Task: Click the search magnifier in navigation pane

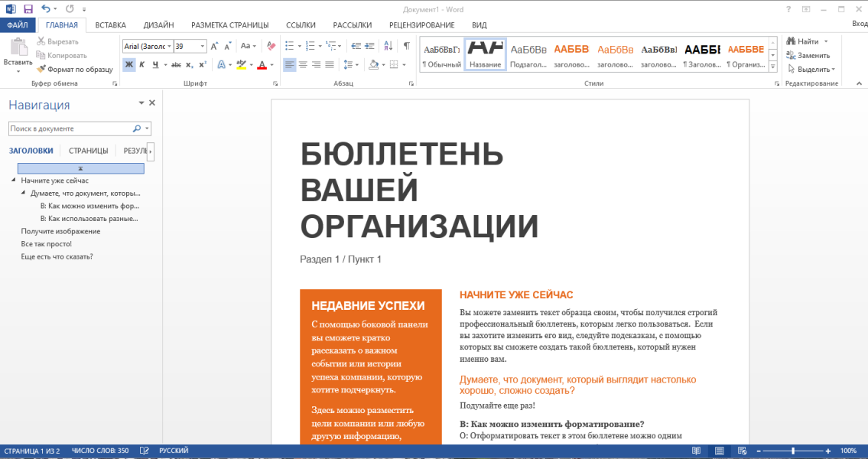Action: (x=137, y=129)
